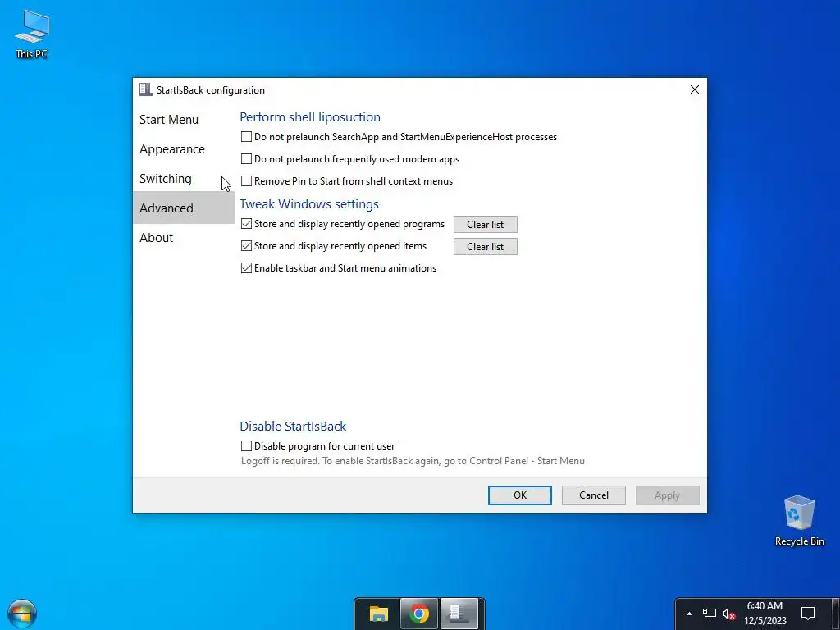Launch Google Chrome from the taskbar
Viewport: 840px width, 630px height.
[419, 614]
